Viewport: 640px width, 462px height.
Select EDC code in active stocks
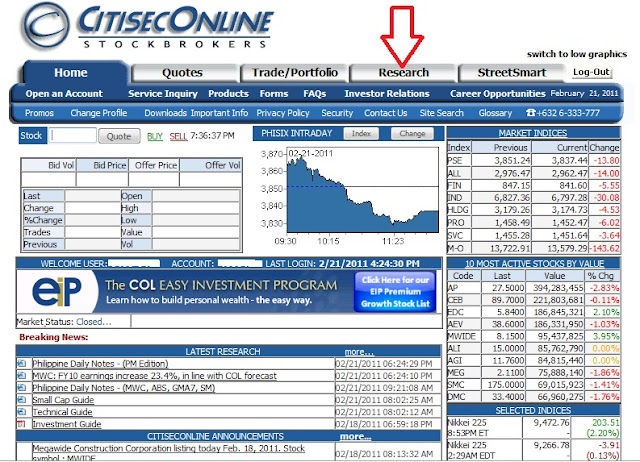coord(455,312)
